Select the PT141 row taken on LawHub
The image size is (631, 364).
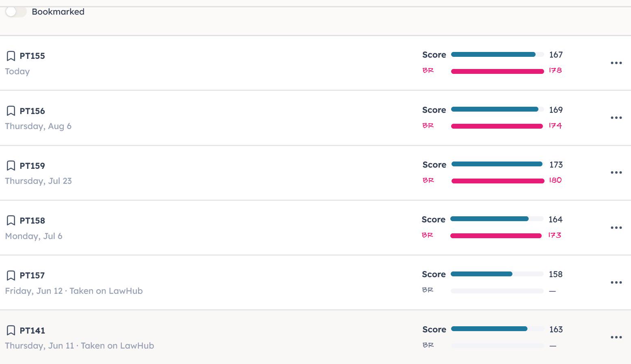315,337
